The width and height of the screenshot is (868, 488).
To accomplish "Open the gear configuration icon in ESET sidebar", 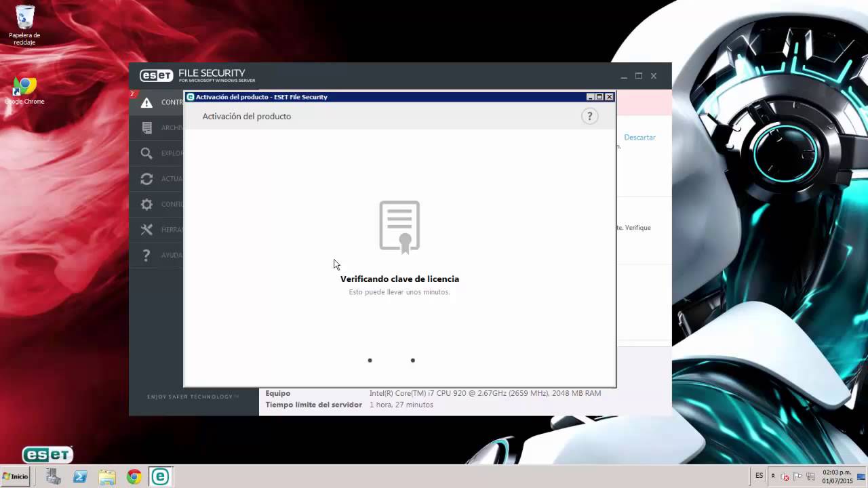I will point(146,204).
